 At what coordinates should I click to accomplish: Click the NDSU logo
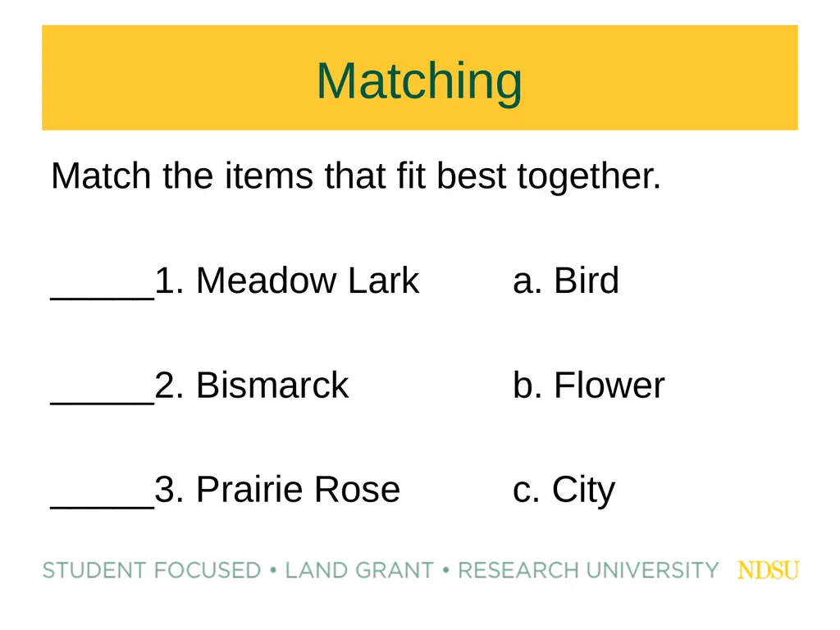pyautogui.click(x=768, y=570)
